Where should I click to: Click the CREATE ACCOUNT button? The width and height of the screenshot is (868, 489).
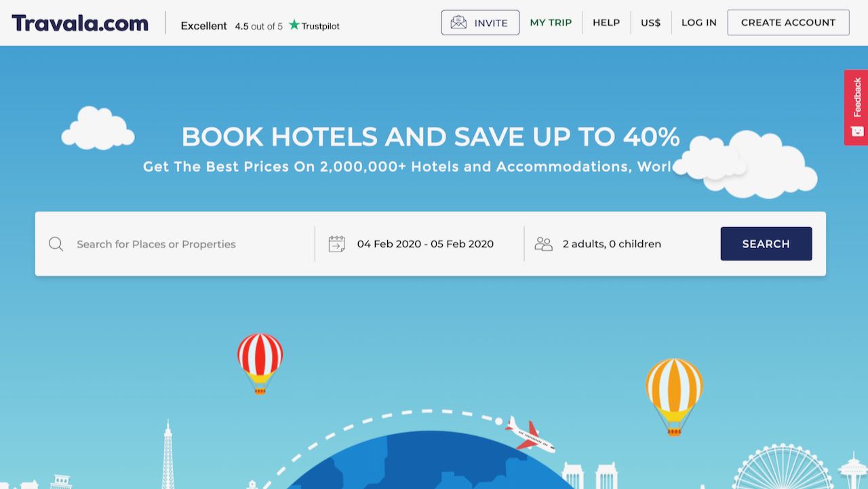pyautogui.click(x=788, y=22)
